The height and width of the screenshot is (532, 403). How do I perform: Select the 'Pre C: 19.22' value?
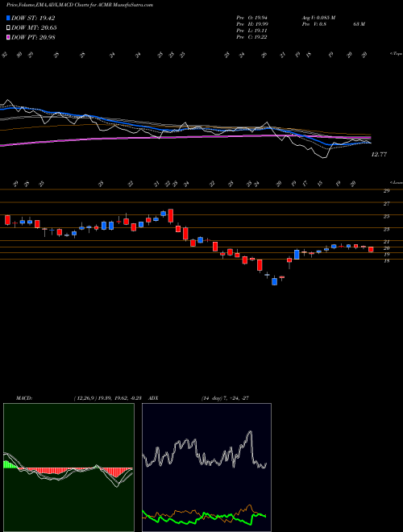coord(251,37)
